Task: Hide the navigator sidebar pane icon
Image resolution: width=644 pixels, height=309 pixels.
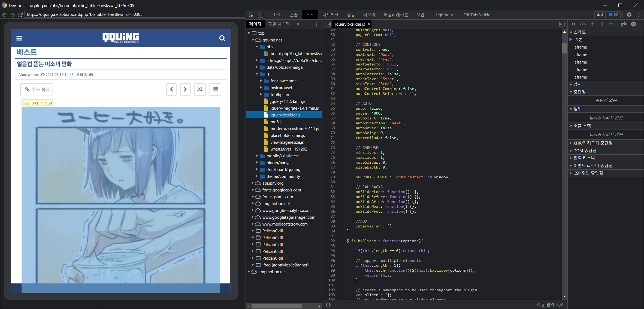Action: point(328,24)
